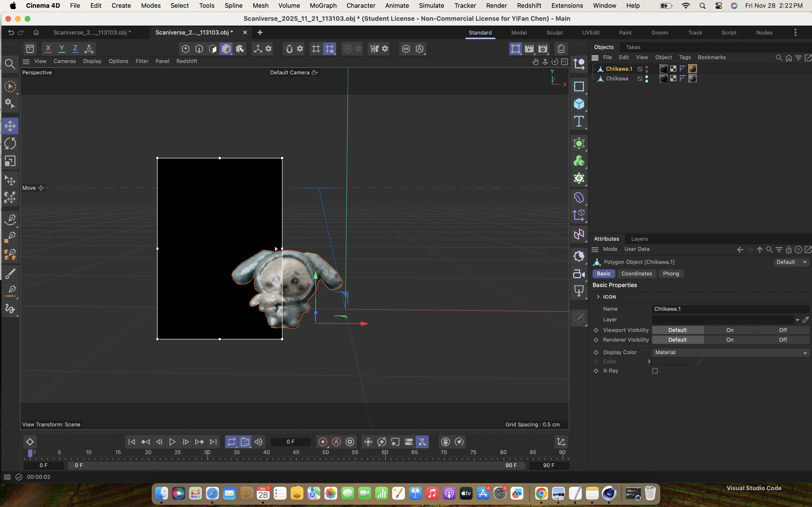Click the Play Forward button in timeline

(x=172, y=442)
